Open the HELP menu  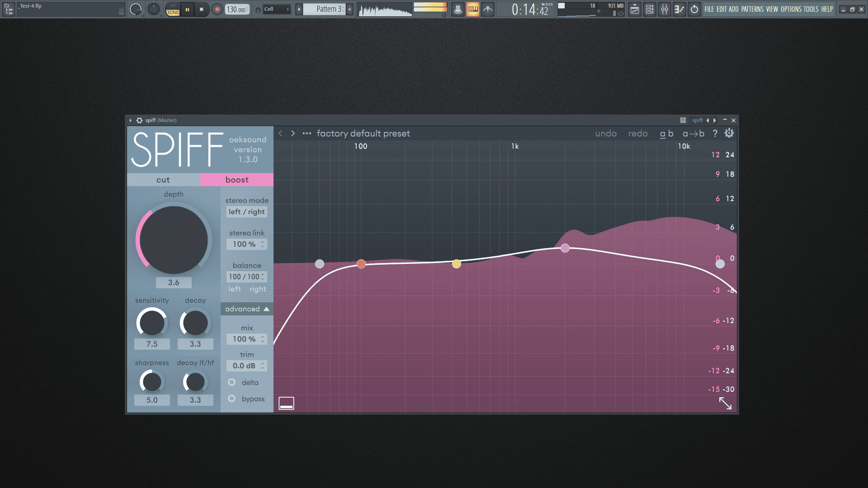pyautogui.click(x=827, y=9)
